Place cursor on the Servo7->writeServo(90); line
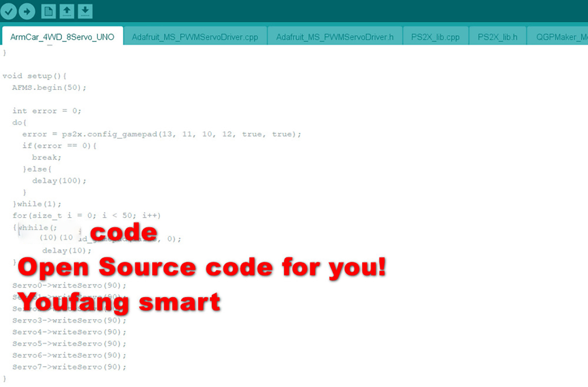 pos(69,367)
